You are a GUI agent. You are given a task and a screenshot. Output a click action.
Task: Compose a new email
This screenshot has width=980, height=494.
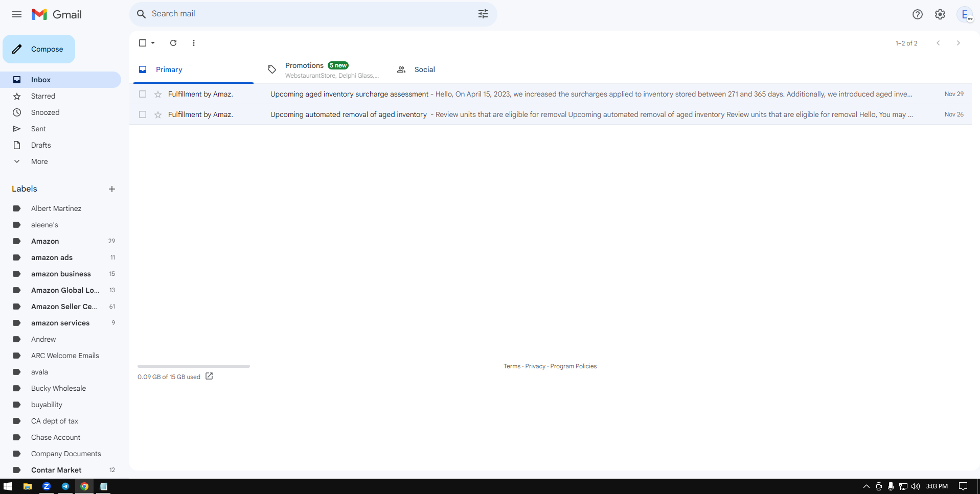pyautogui.click(x=39, y=49)
